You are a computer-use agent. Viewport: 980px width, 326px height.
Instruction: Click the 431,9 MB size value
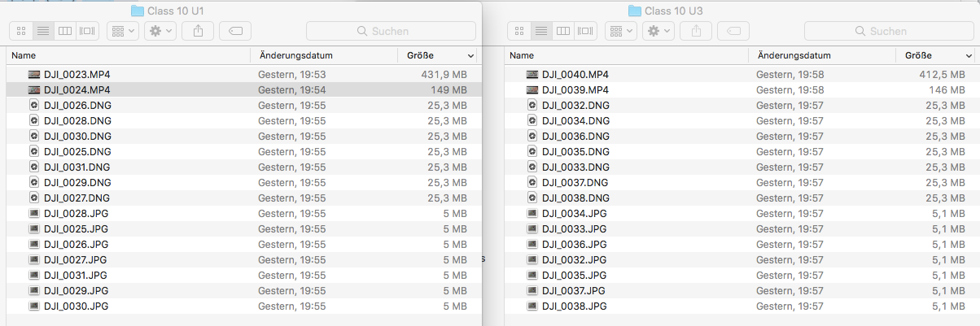click(444, 74)
